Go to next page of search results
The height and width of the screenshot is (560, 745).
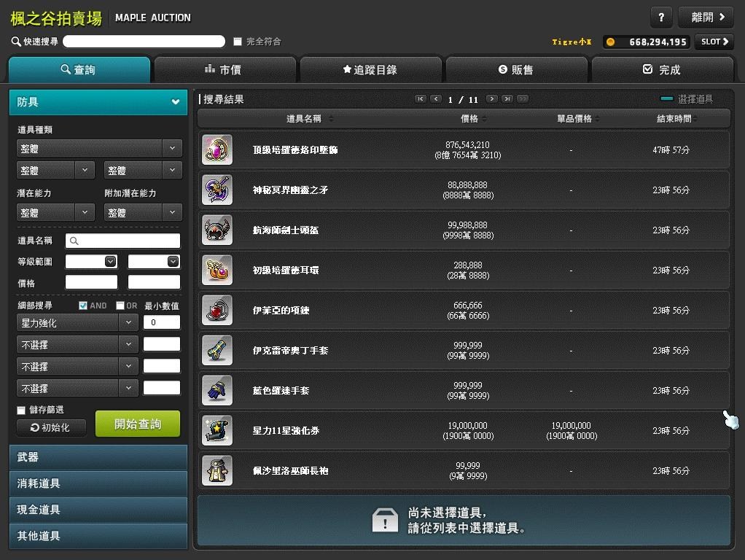pos(492,99)
